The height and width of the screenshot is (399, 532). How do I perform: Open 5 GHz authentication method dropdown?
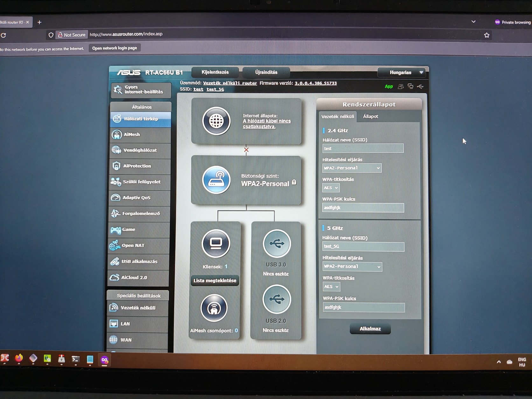[352, 267]
